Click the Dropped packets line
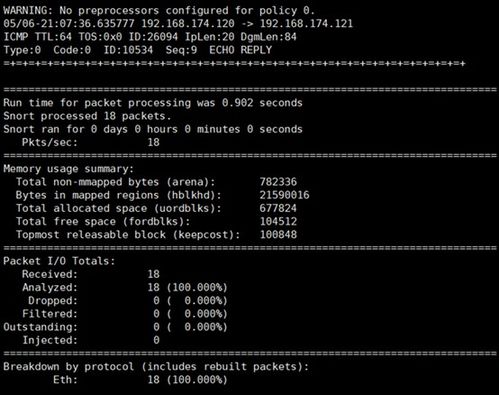The height and width of the screenshot is (395, 499). click(128, 301)
